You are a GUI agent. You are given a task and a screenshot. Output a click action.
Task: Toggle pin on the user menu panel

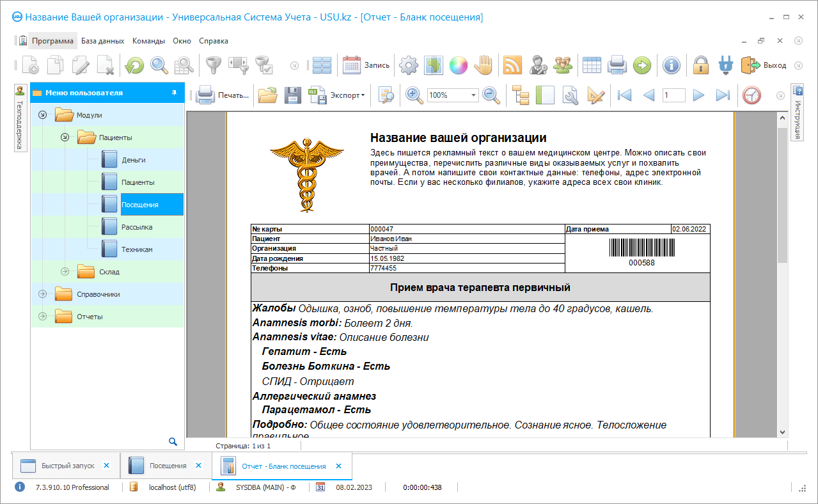(174, 93)
